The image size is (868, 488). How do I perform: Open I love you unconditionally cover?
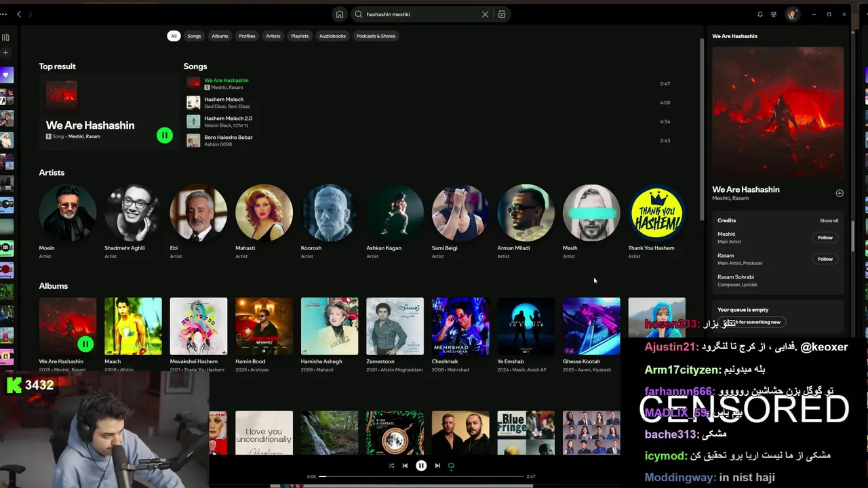point(264,432)
